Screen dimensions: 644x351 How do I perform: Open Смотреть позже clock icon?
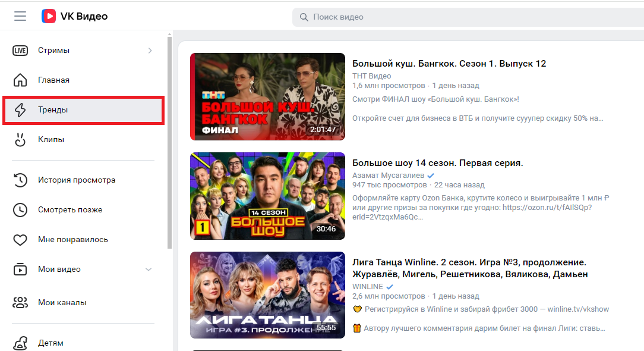point(20,210)
